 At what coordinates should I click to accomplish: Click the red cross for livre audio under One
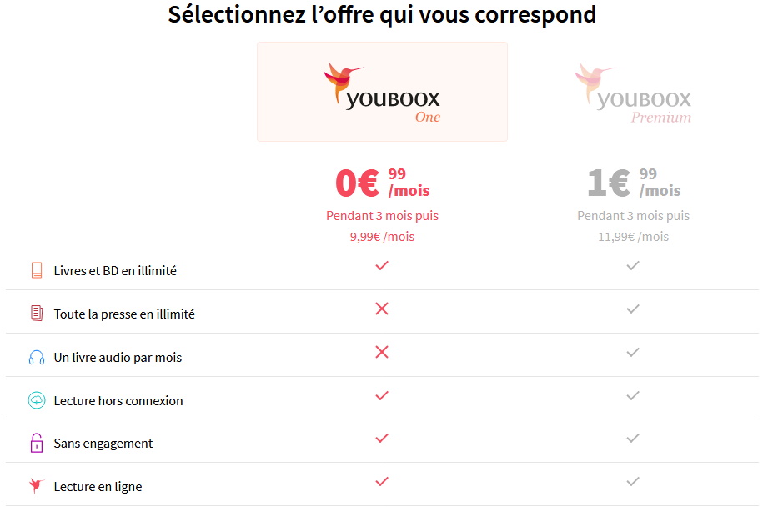[x=382, y=352]
